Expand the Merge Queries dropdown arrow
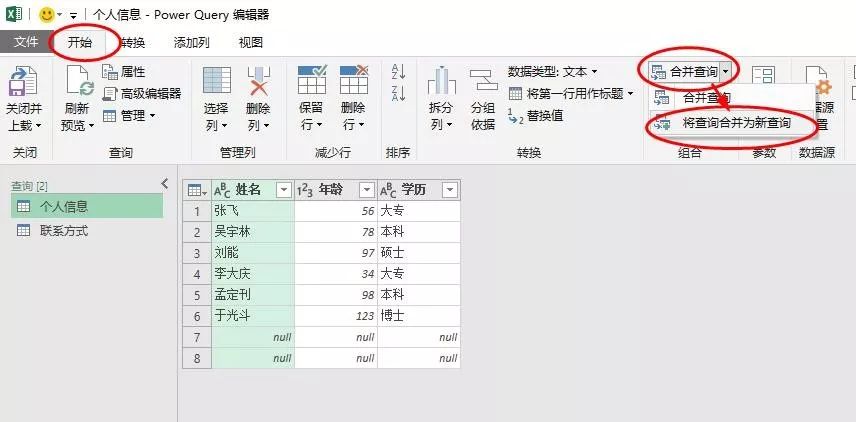Viewport: 856px width, 422px height. pos(725,72)
